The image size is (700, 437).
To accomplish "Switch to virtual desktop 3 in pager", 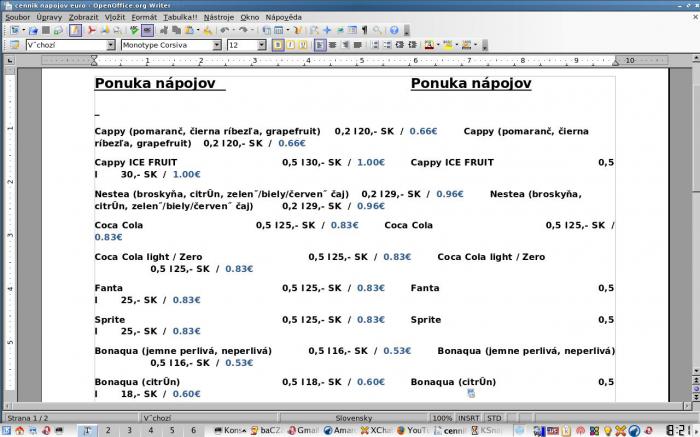I will pos(129,430).
